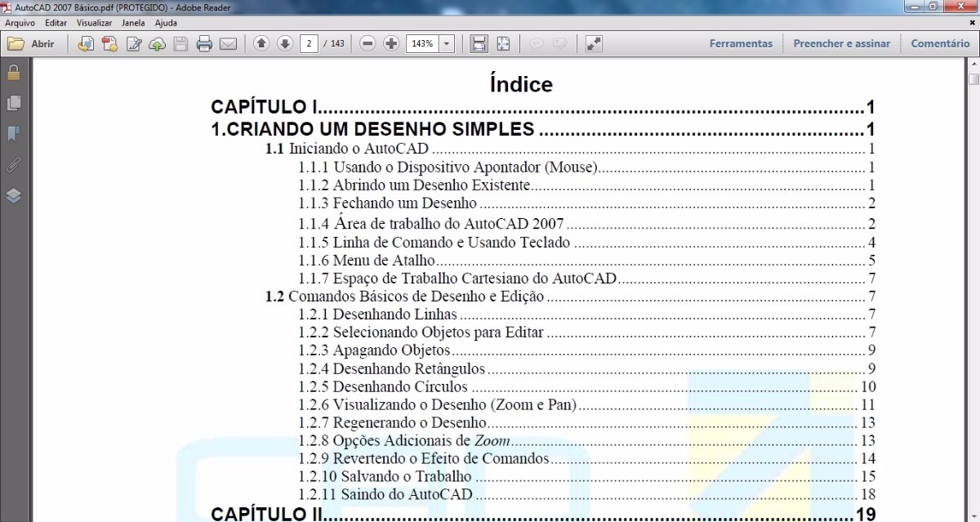This screenshot has height=522, width=980.
Task: Click 1.2.4 Desenhando Retângulos entry
Action: (x=587, y=369)
